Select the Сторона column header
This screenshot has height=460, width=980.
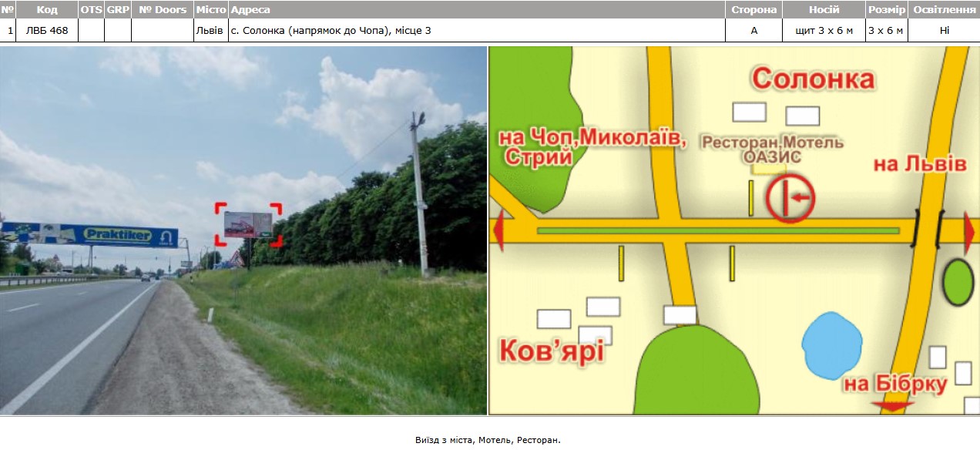click(x=753, y=9)
